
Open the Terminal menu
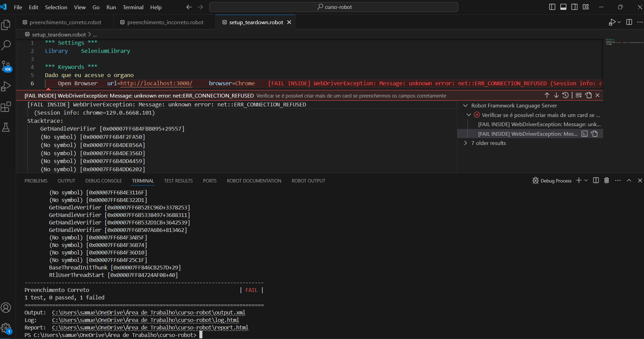coord(133,7)
